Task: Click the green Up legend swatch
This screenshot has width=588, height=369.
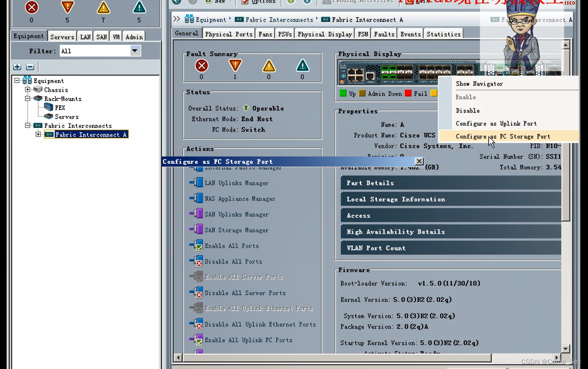Action: point(343,93)
